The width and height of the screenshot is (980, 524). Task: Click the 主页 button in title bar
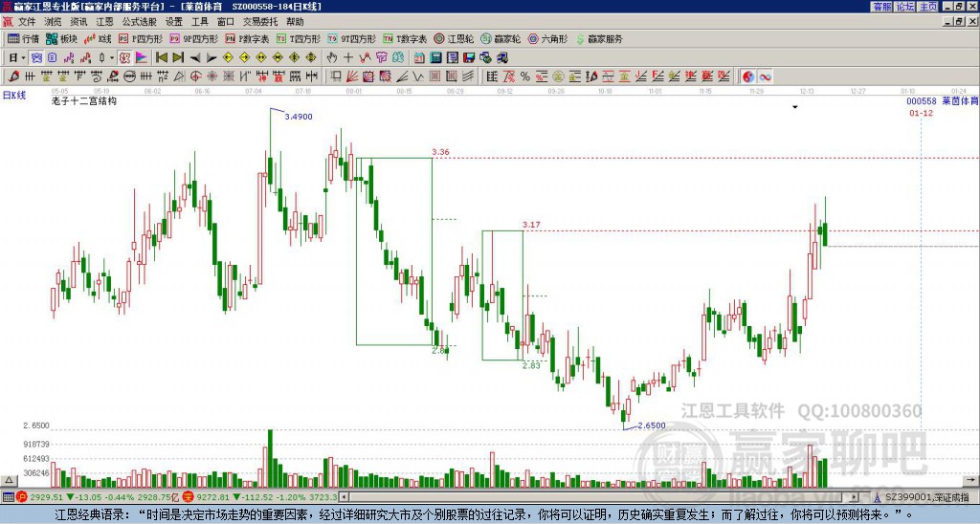coord(928,7)
